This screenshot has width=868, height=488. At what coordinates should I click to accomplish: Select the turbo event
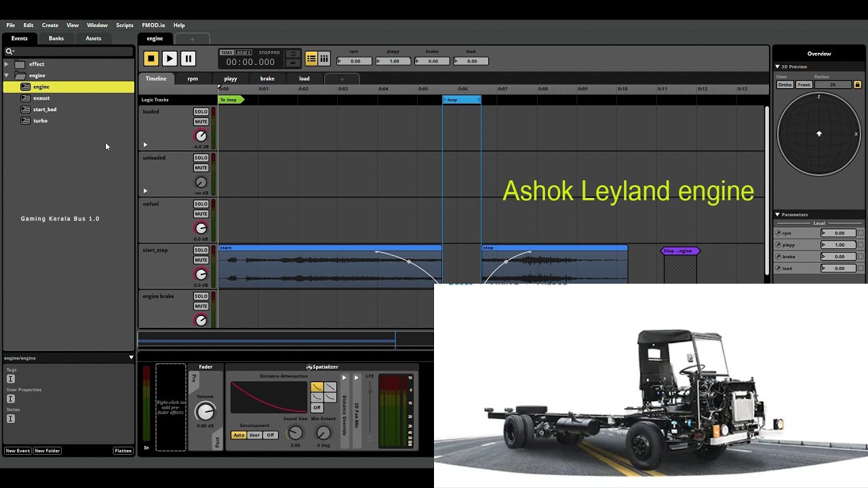40,121
